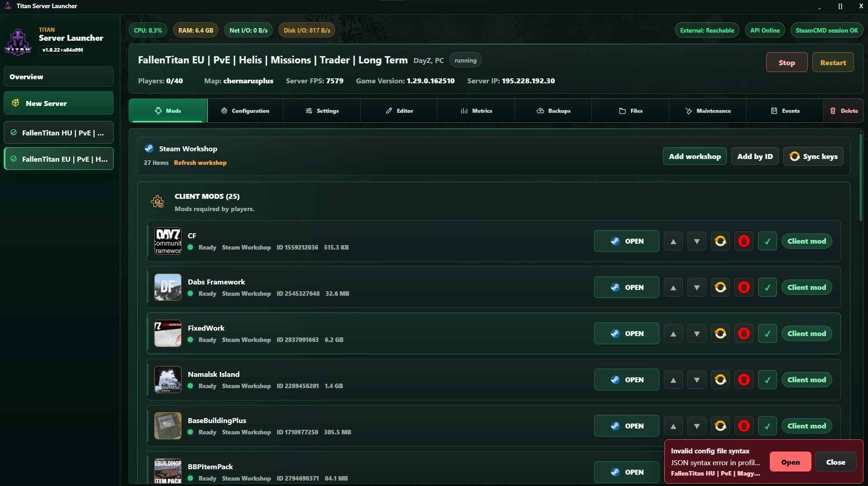Viewport: 868px width, 486px height.
Task: Refresh the Namalsk Island mod
Action: (x=720, y=380)
